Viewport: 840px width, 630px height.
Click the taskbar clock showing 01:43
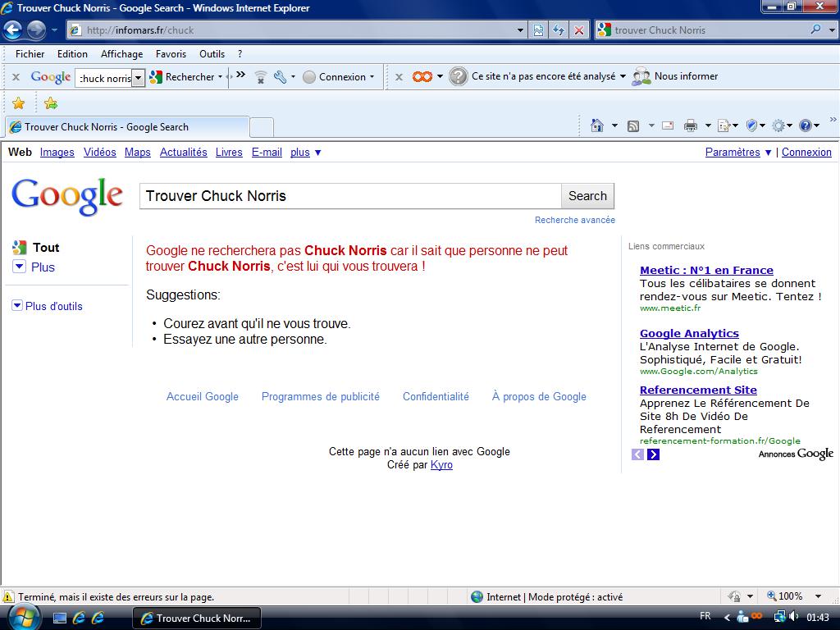(x=818, y=617)
